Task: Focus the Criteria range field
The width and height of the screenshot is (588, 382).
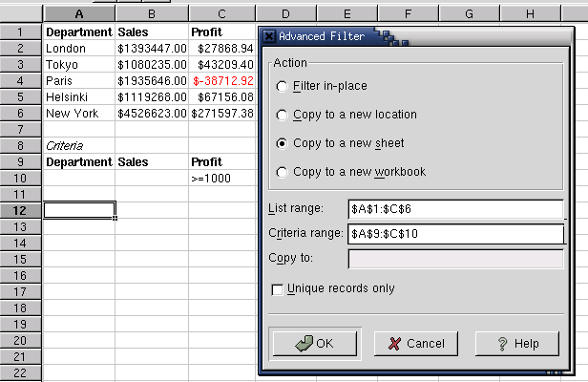Action: 455,234
